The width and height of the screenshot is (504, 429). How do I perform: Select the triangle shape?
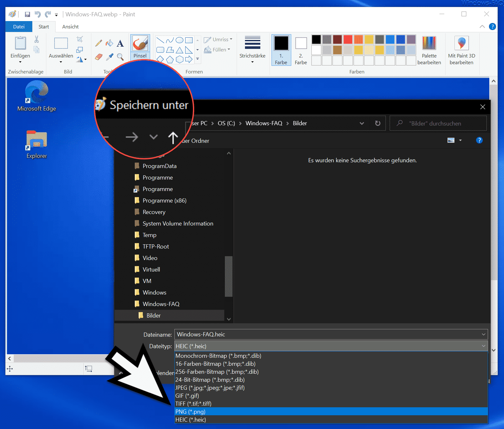[x=179, y=50]
